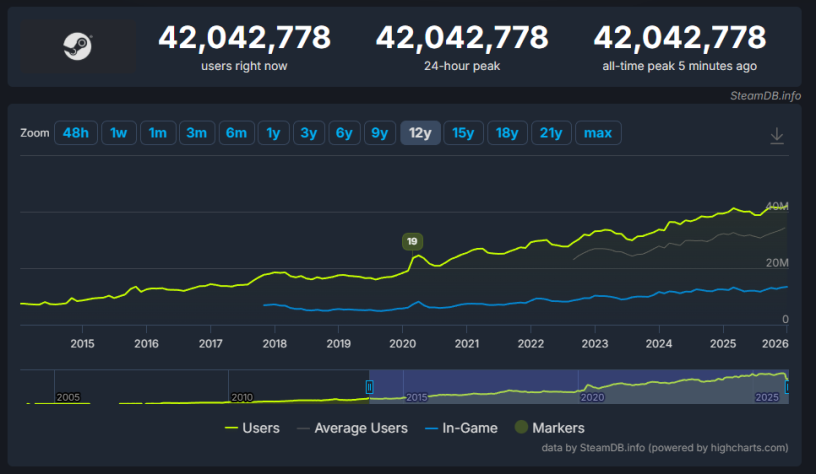Click the event marker labeled 19
This screenshot has width=816, height=474.
coord(412,241)
